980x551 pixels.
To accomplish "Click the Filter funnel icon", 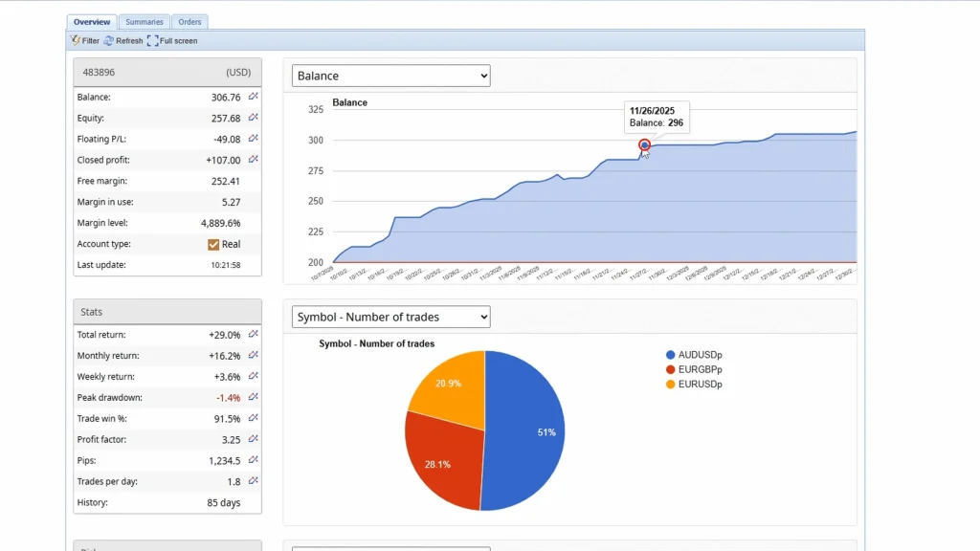I will (76, 41).
